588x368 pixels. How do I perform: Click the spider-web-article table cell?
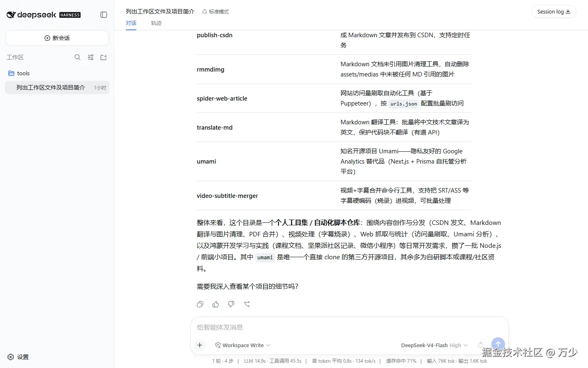click(x=222, y=99)
